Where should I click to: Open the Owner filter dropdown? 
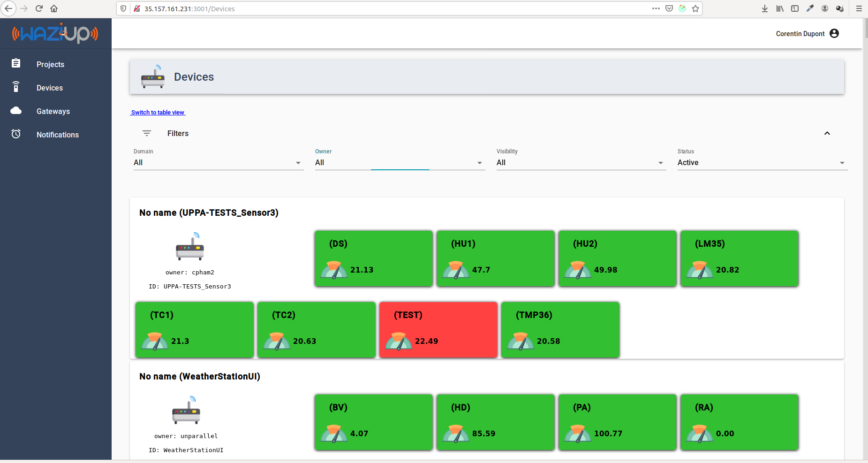point(400,163)
